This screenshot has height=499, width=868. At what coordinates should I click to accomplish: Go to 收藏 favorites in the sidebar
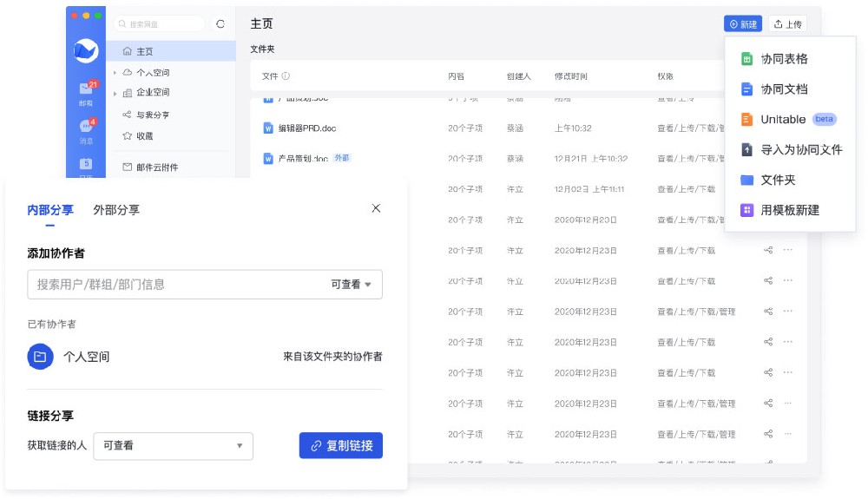click(x=144, y=136)
